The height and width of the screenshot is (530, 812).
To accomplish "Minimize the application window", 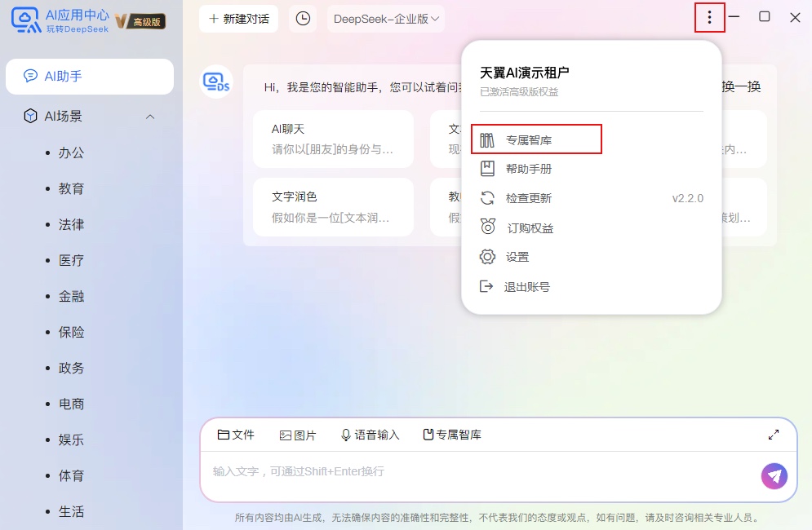I will 734,16.
